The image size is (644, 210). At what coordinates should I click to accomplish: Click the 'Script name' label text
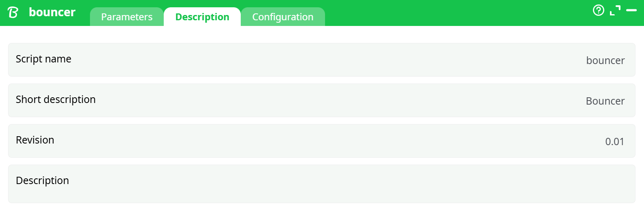(43, 59)
